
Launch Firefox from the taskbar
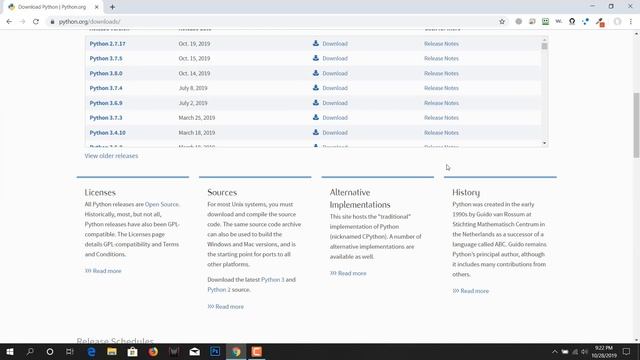153,351
